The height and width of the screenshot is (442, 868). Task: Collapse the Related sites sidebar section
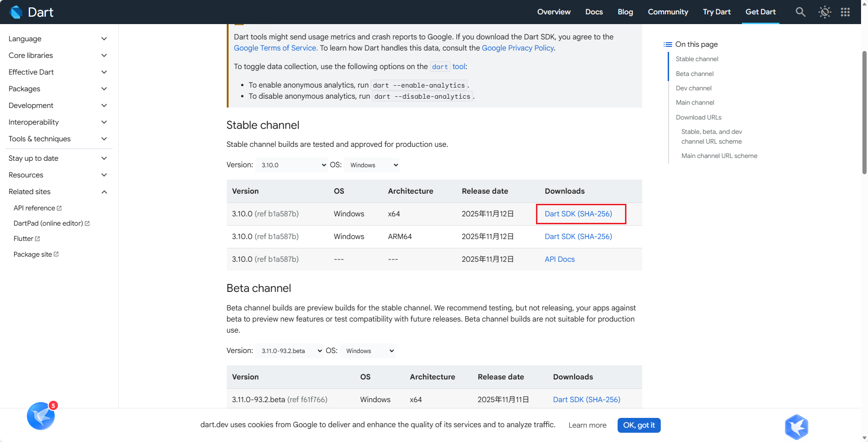pos(58,192)
